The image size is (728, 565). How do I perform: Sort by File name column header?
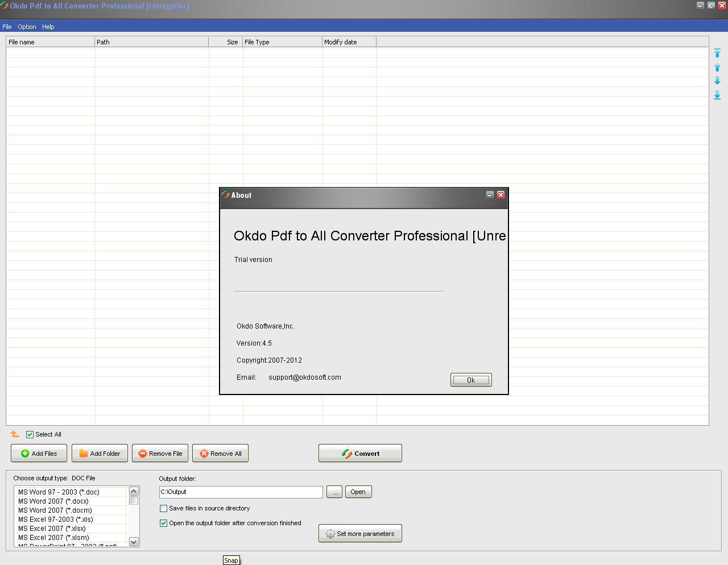pos(51,42)
